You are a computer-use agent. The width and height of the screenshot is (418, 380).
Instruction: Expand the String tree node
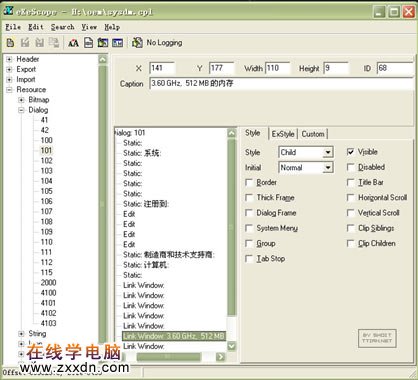coord(21,334)
